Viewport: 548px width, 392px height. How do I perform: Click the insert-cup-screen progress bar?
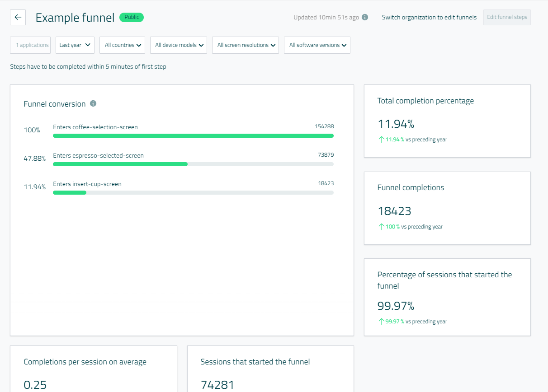(x=193, y=192)
